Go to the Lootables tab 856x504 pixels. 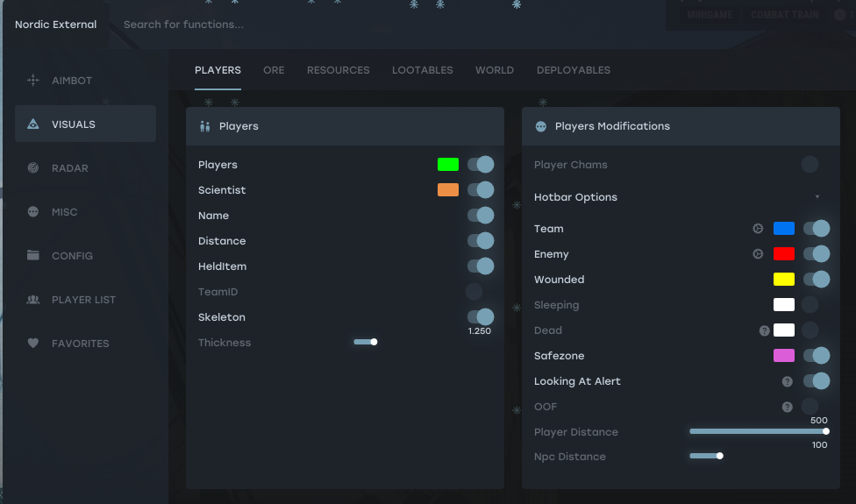tap(423, 70)
